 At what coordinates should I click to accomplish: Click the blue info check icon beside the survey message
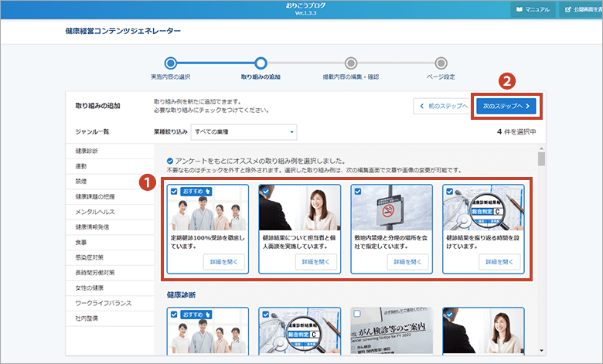[x=169, y=160]
